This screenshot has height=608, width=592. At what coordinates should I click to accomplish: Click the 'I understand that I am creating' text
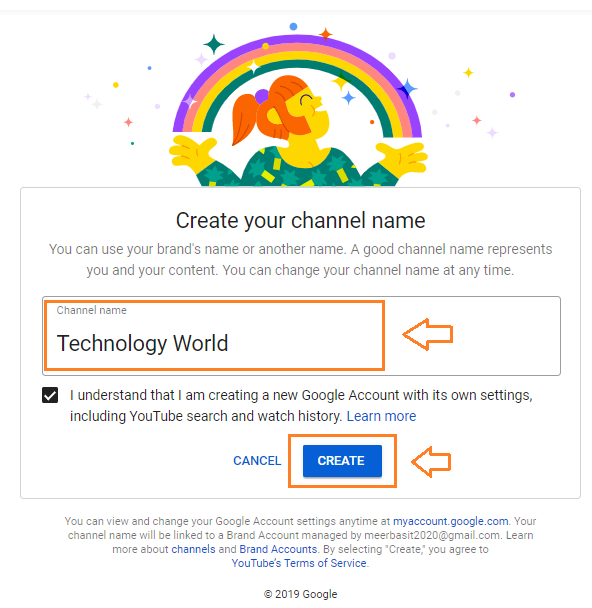coord(301,406)
